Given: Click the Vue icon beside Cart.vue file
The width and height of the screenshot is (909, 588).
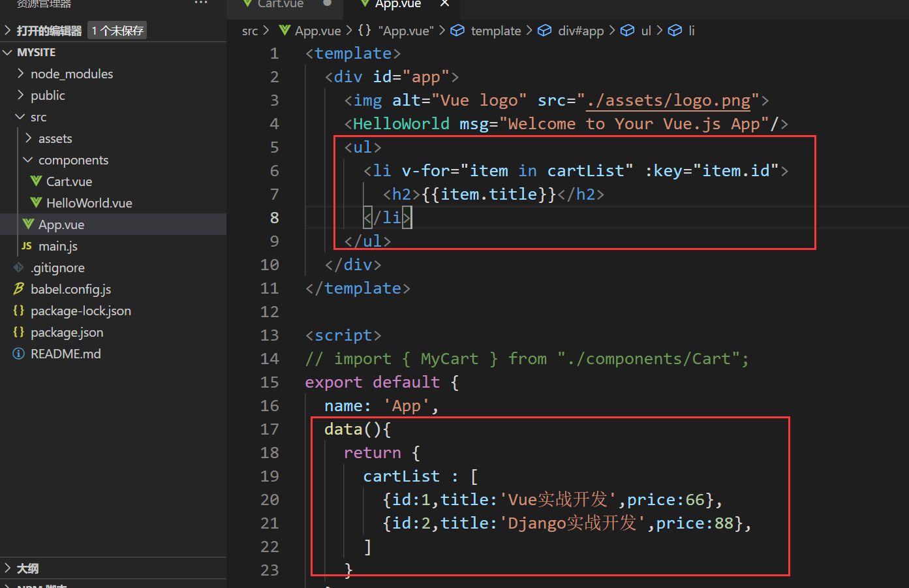Looking at the screenshot, I should tap(36, 181).
